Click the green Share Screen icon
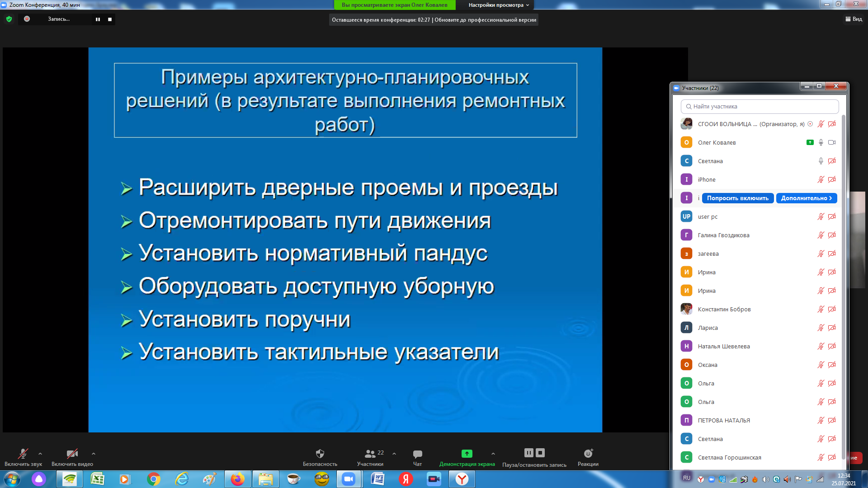The image size is (868, 488). (x=467, y=454)
